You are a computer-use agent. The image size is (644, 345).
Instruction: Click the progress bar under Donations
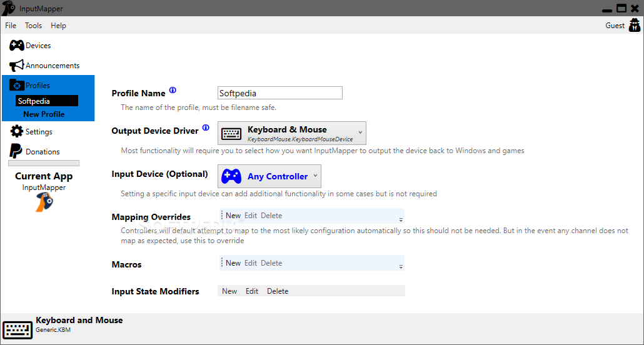point(44,163)
